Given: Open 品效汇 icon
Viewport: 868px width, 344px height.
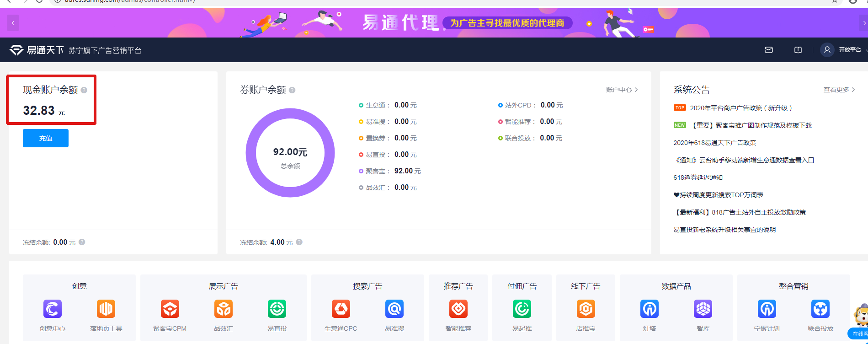Looking at the screenshot, I should [224, 309].
